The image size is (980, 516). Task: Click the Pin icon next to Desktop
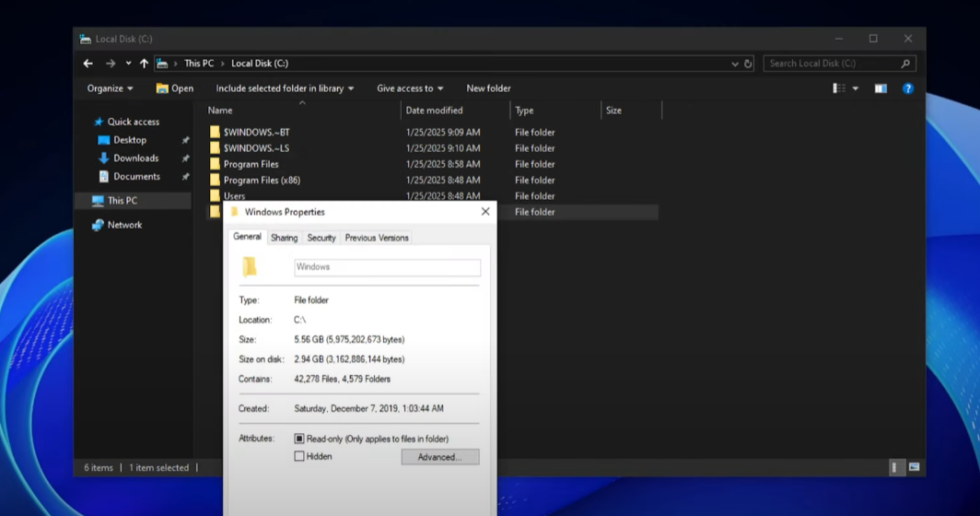click(x=186, y=140)
